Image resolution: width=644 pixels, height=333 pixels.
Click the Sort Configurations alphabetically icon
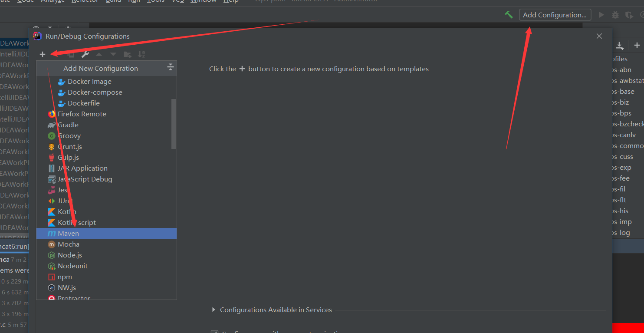click(141, 54)
